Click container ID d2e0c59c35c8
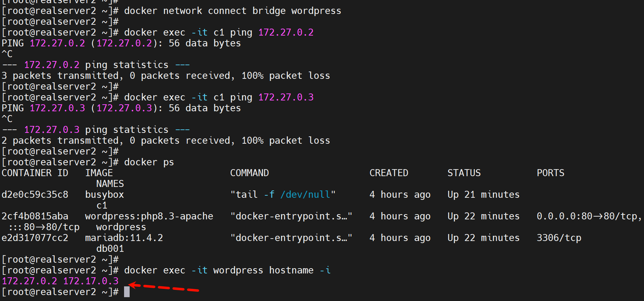The image size is (644, 301). point(35,195)
